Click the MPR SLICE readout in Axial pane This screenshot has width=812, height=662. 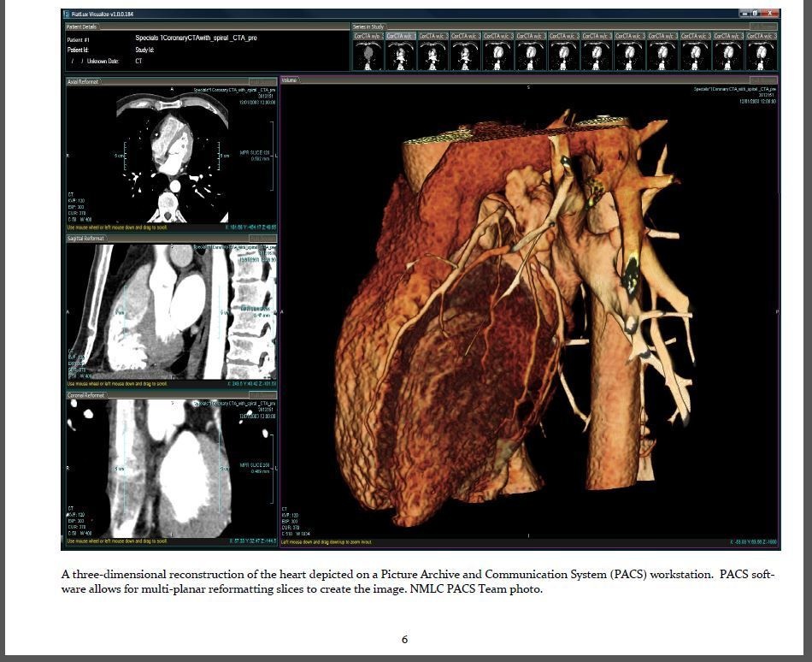click(255, 156)
